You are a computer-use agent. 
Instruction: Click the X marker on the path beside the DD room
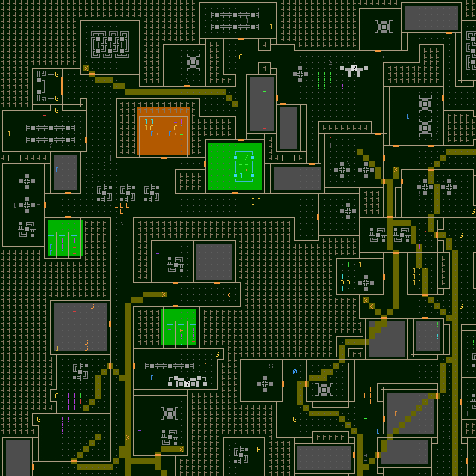tap(366, 300)
